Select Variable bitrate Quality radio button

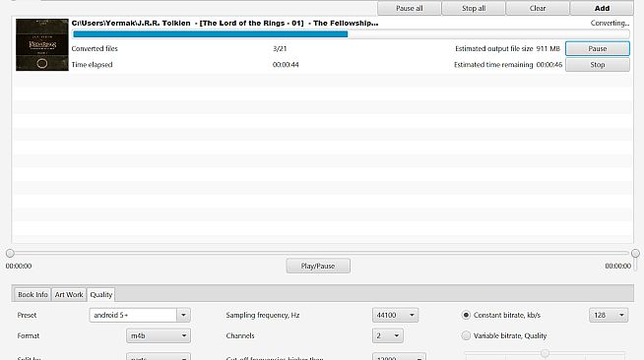click(x=466, y=335)
